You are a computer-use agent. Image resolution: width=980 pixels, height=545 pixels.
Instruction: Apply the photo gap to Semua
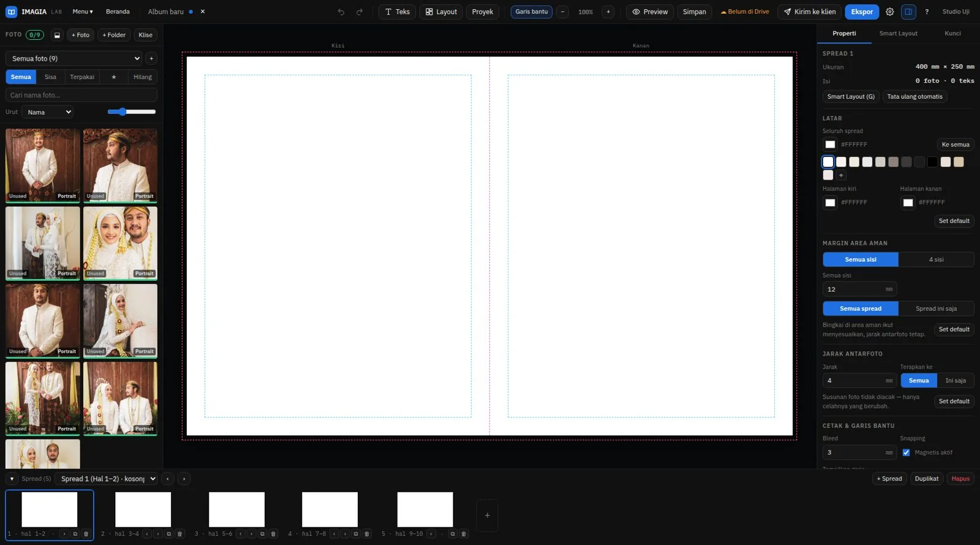pos(919,381)
